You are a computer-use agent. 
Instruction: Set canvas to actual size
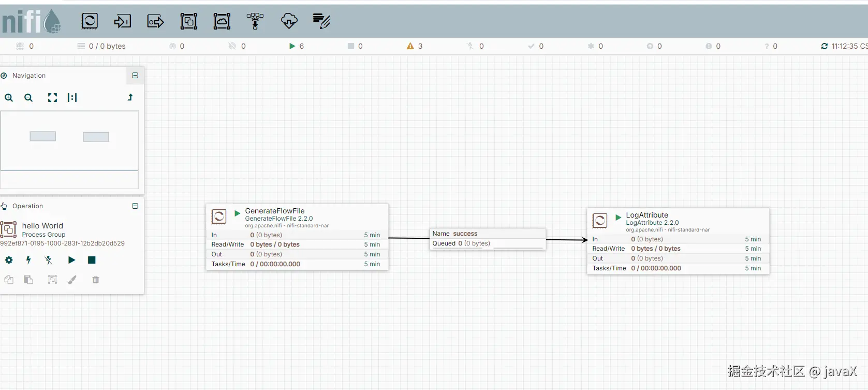pyautogui.click(x=72, y=98)
